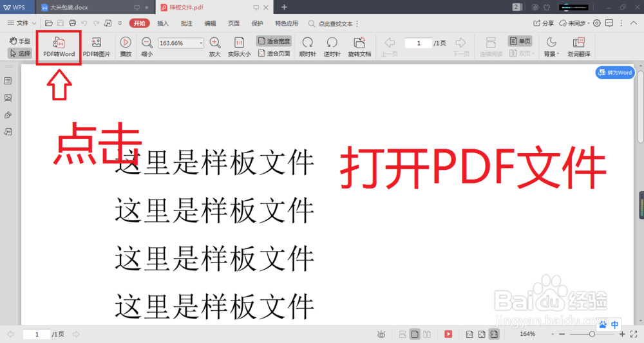
Task: Close the 样板文件.pdf tab
Action: point(266,7)
